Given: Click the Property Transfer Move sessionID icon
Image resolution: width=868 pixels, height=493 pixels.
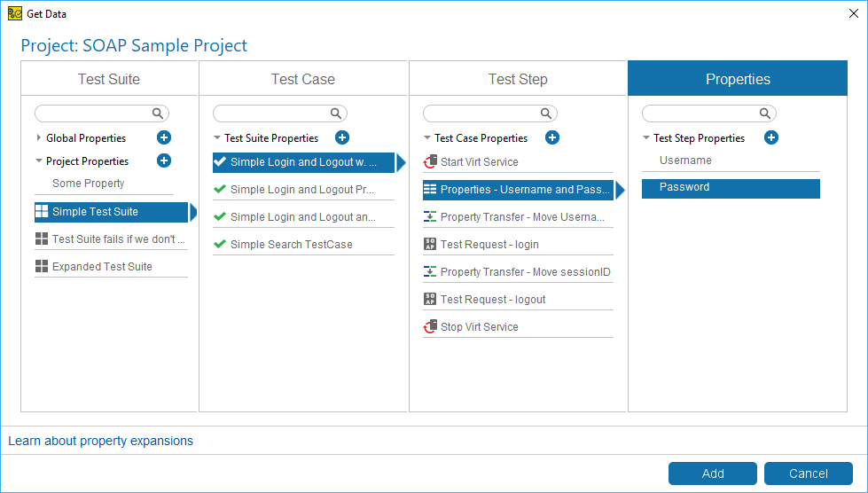Looking at the screenshot, I should click(x=430, y=271).
